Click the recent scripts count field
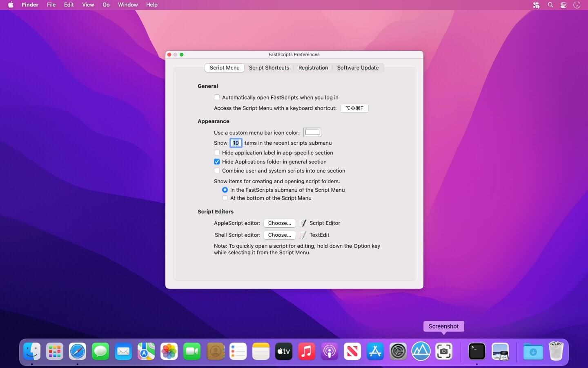The image size is (588, 368). point(236,143)
